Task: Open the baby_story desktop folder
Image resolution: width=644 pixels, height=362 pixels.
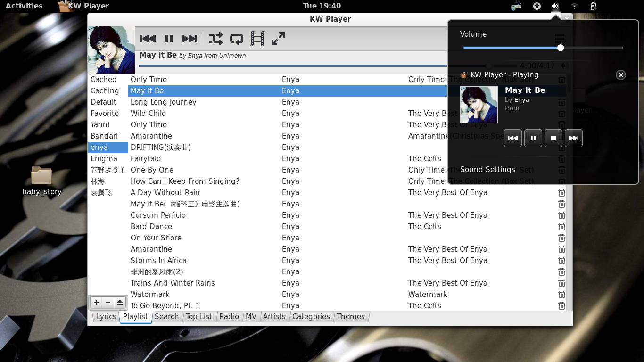Action: [41, 181]
